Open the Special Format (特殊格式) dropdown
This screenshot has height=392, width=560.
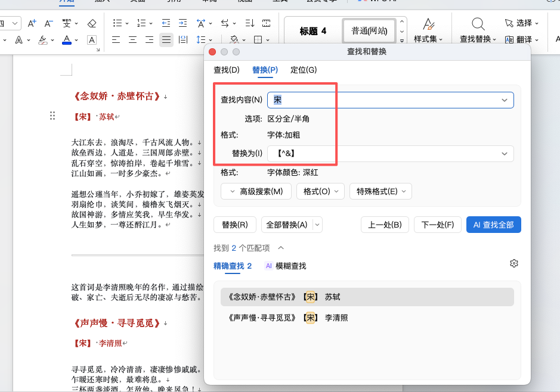[380, 192]
